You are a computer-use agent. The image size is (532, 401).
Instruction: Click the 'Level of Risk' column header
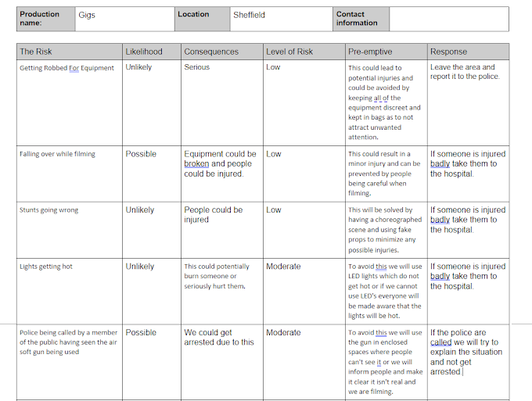pyautogui.click(x=304, y=52)
